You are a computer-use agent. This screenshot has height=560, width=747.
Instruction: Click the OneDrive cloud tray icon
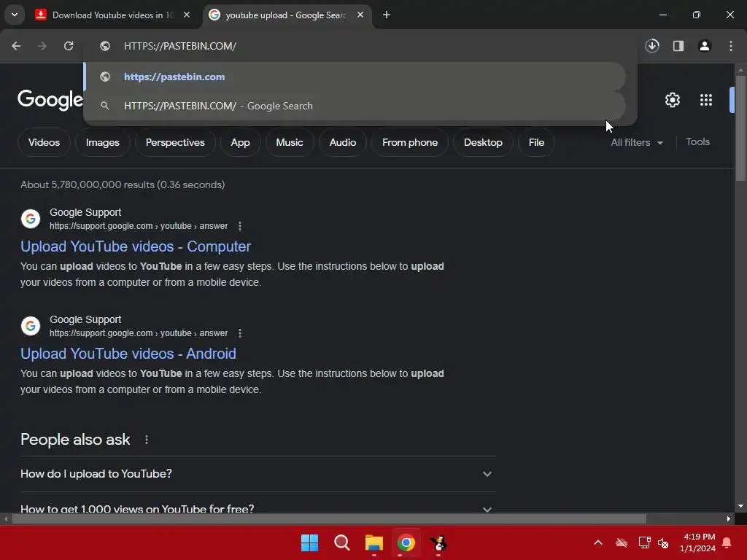point(622,542)
